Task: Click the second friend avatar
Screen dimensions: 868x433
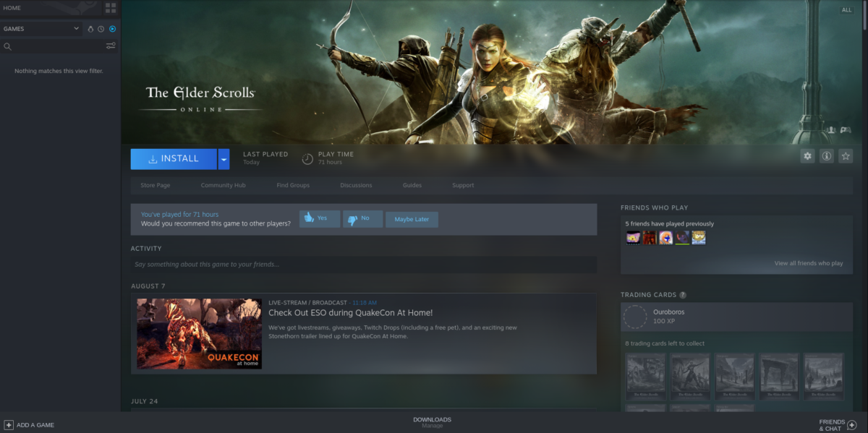Action: pyautogui.click(x=650, y=238)
